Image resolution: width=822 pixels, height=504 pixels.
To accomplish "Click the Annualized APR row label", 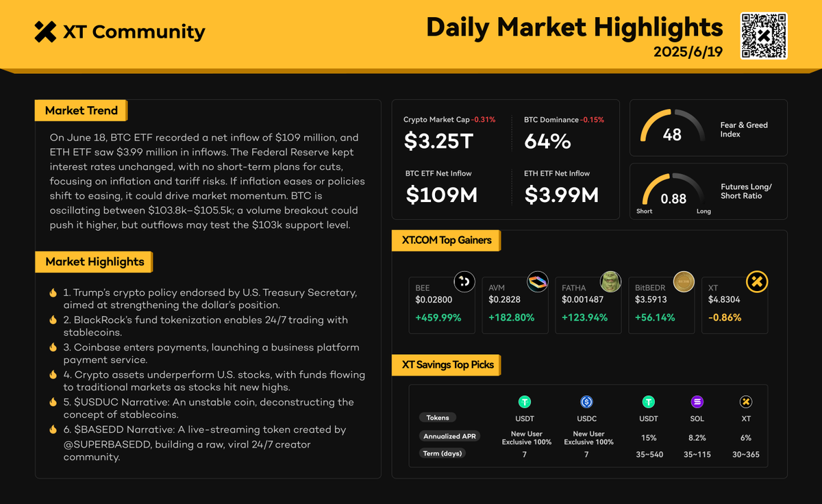I will (x=450, y=436).
